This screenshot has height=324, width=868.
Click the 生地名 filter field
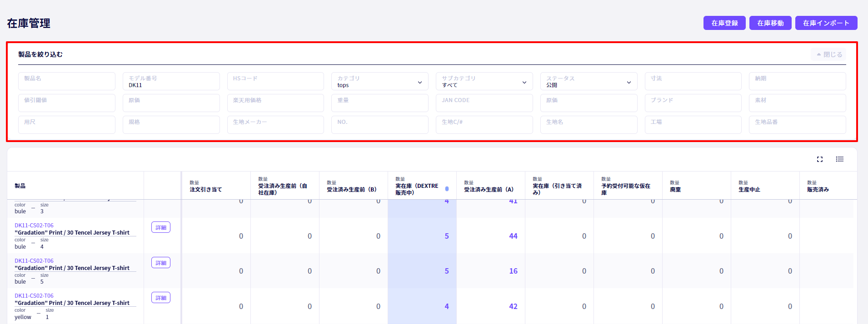tap(589, 125)
